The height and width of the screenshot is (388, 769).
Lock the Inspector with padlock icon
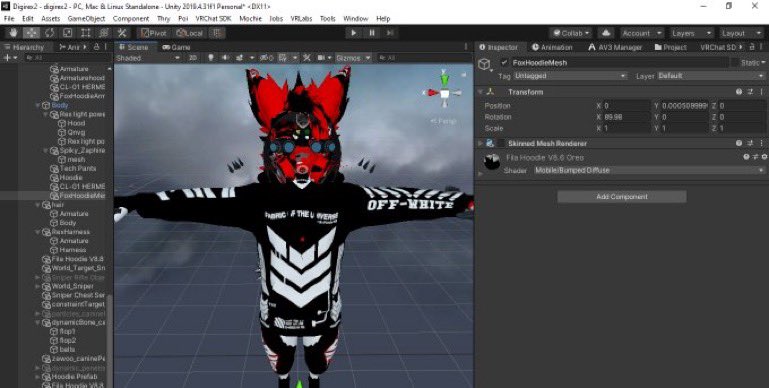(x=751, y=47)
